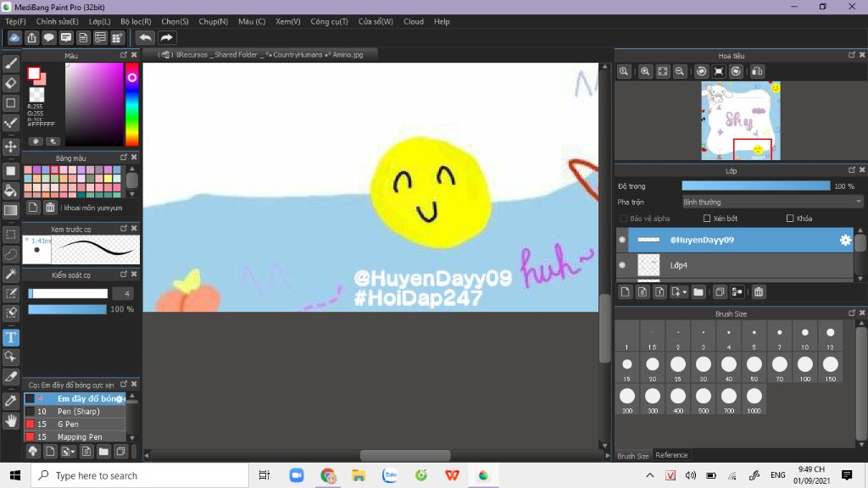Select the transparent color square
The height and width of the screenshot is (488, 868).
[36, 94]
